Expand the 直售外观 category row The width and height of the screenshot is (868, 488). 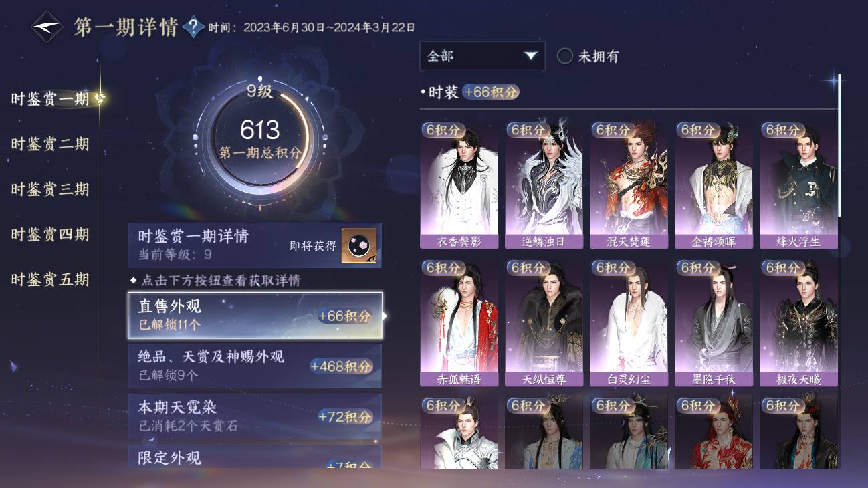click(255, 315)
